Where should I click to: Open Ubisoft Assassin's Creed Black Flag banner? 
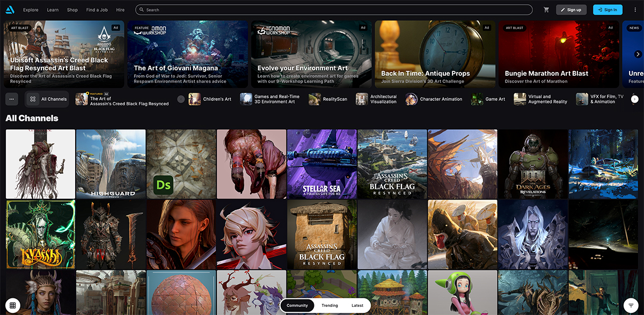[64, 54]
